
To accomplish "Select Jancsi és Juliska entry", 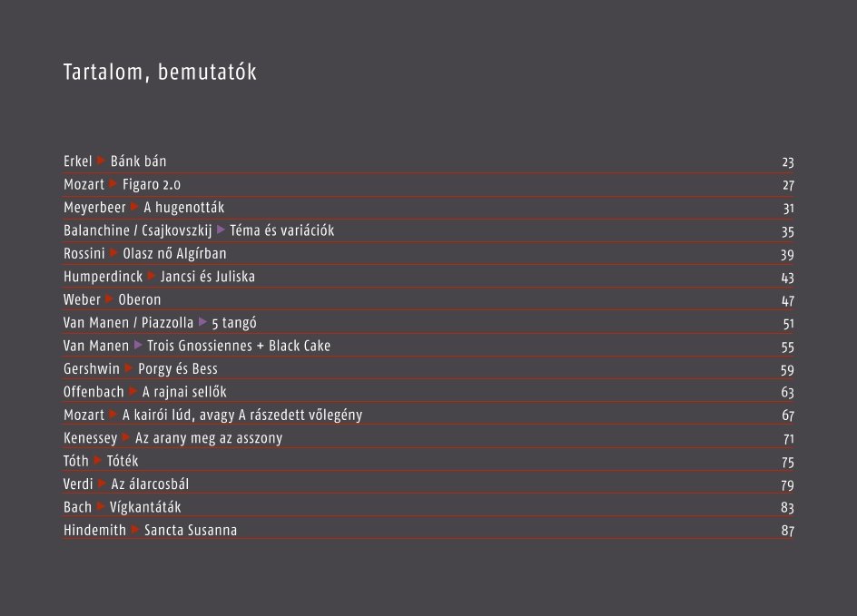I will click(x=208, y=277).
